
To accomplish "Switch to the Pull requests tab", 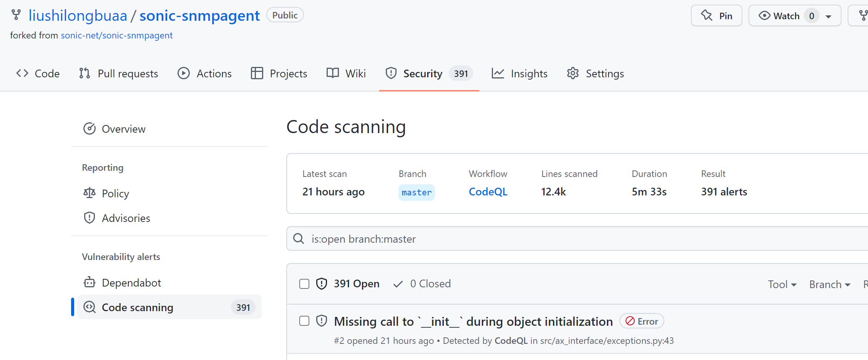I will (119, 73).
